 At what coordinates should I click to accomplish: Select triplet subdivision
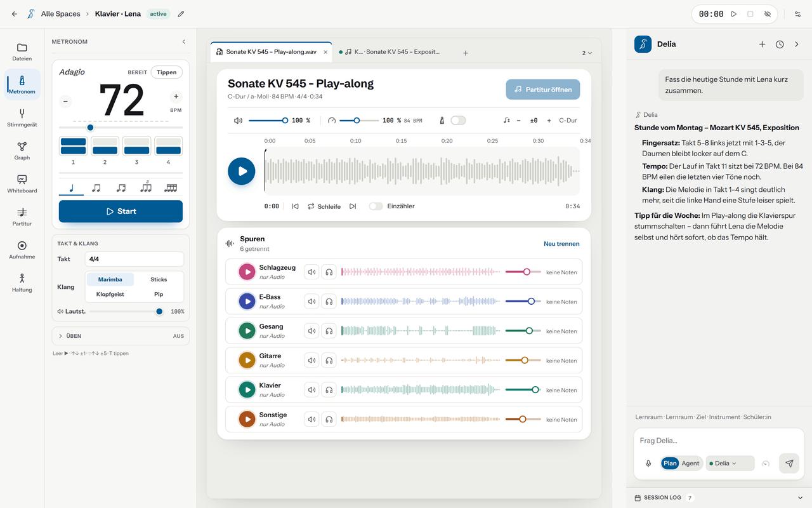pyautogui.click(x=146, y=187)
